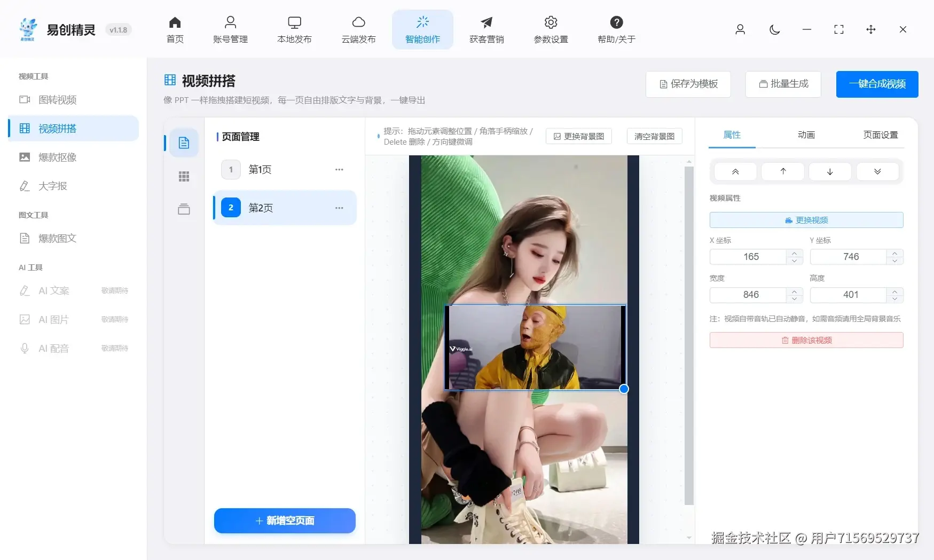Switch to the 页面设置 tab

point(880,135)
